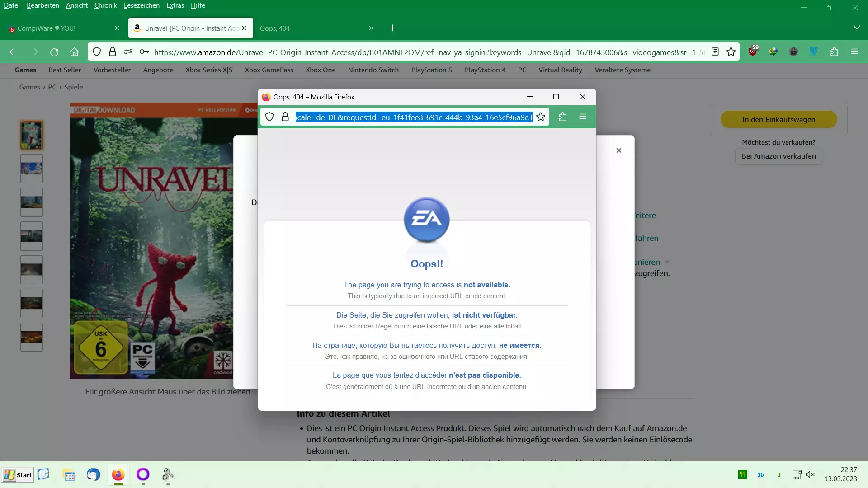Viewport: 868px width, 488px height.
Task: Open the extensions puzzle icon in main toolbar
Action: (x=834, y=52)
